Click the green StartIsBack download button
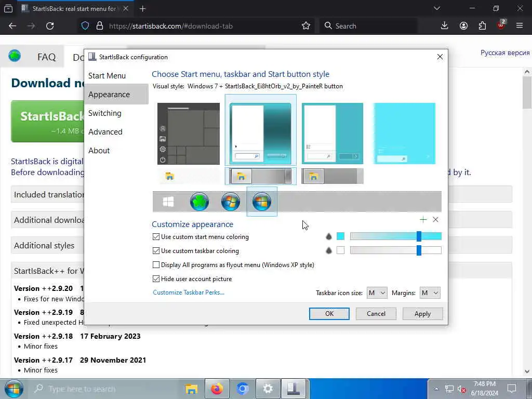The image size is (532, 399). tap(47, 122)
